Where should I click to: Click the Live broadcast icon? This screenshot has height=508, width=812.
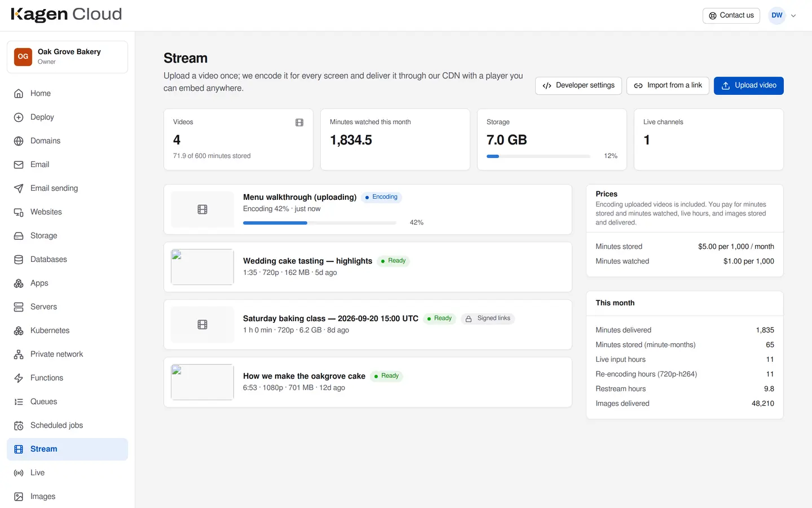point(19,473)
